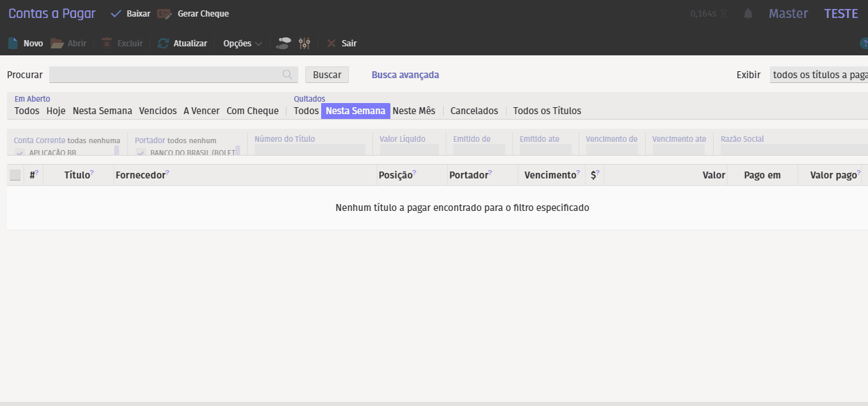Open the sliders settings icon
The image size is (868, 406).
(305, 44)
